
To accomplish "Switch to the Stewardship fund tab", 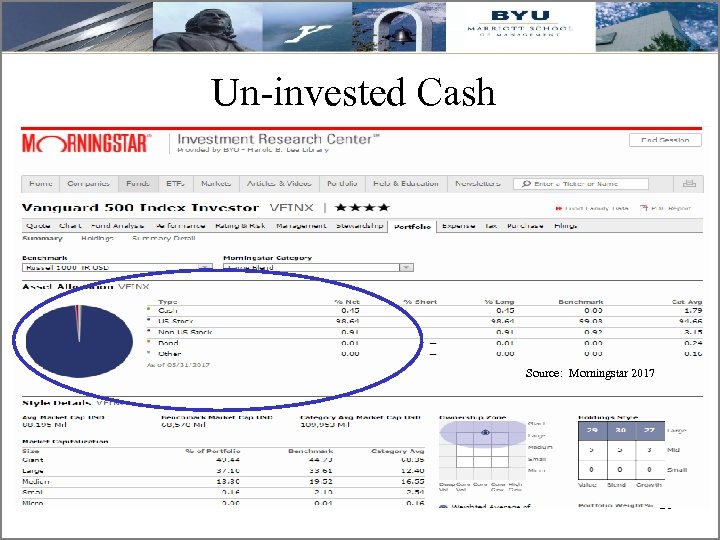I will [x=360, y=226].
